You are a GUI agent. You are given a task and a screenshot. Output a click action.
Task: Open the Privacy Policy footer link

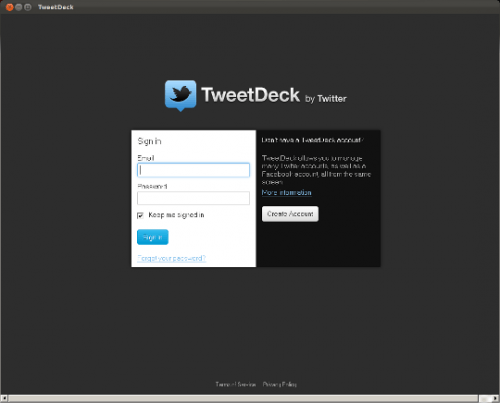coord(280,384)
